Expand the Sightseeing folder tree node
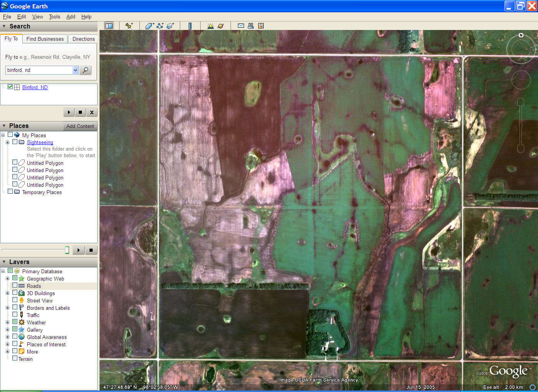Viewport: 538px width, 392px height. pyautogui.click(x=7, y=142)
